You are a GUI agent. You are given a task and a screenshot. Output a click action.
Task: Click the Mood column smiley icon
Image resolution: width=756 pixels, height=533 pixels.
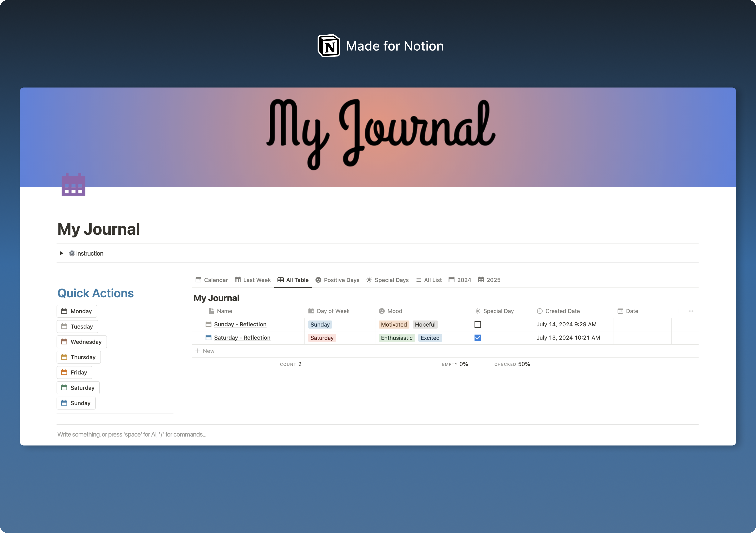382,311
